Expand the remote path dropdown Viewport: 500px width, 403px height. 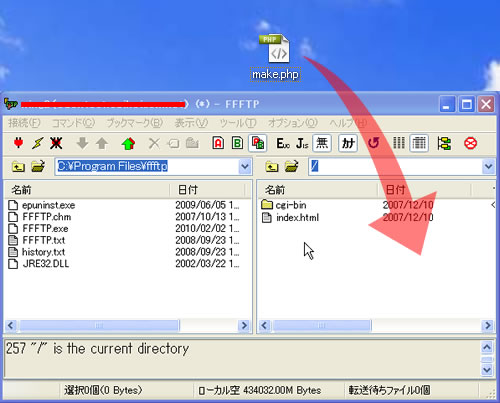point(488,166)
